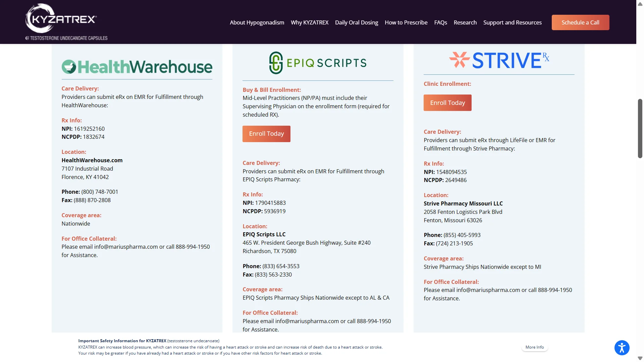Click the Florence, KY 41042 line
This screenshot has height=362, width=644.
[85, 177]
